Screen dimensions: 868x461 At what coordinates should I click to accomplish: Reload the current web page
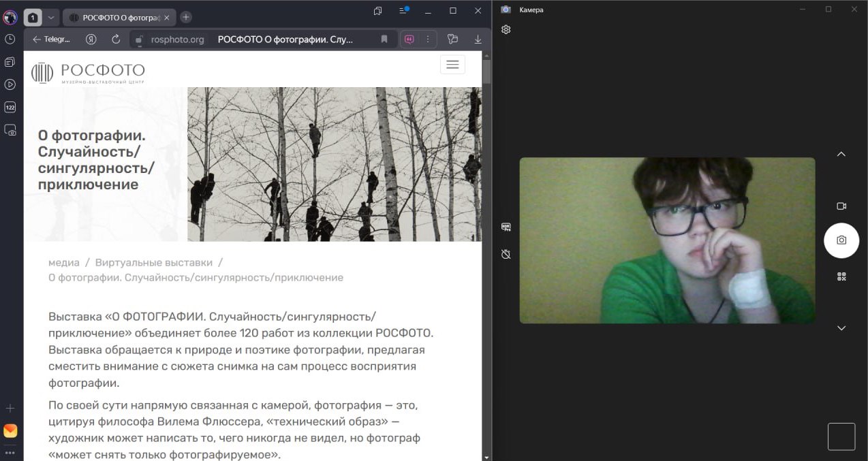pyautogui.click(x=116, y=39)
